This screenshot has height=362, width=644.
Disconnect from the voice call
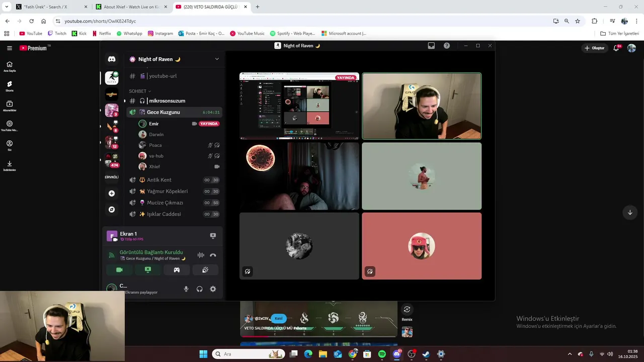pos(213,255)
